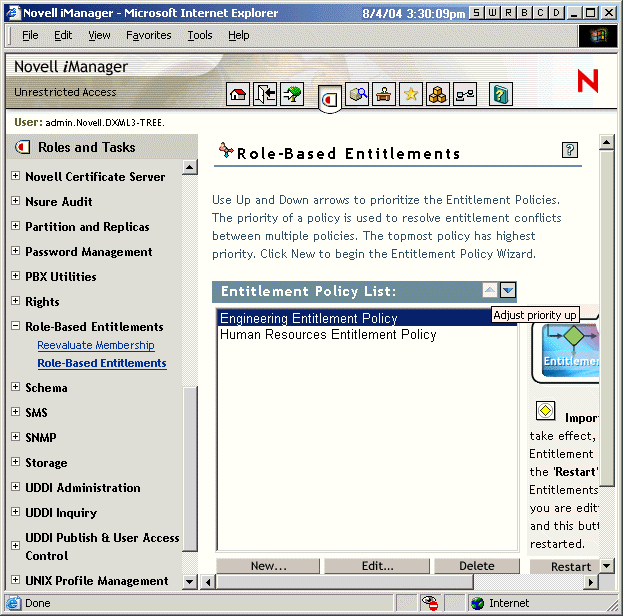Click the Entitlement workflow diagram image
Screen dimensions: 623x616
[x=570, y=350]
